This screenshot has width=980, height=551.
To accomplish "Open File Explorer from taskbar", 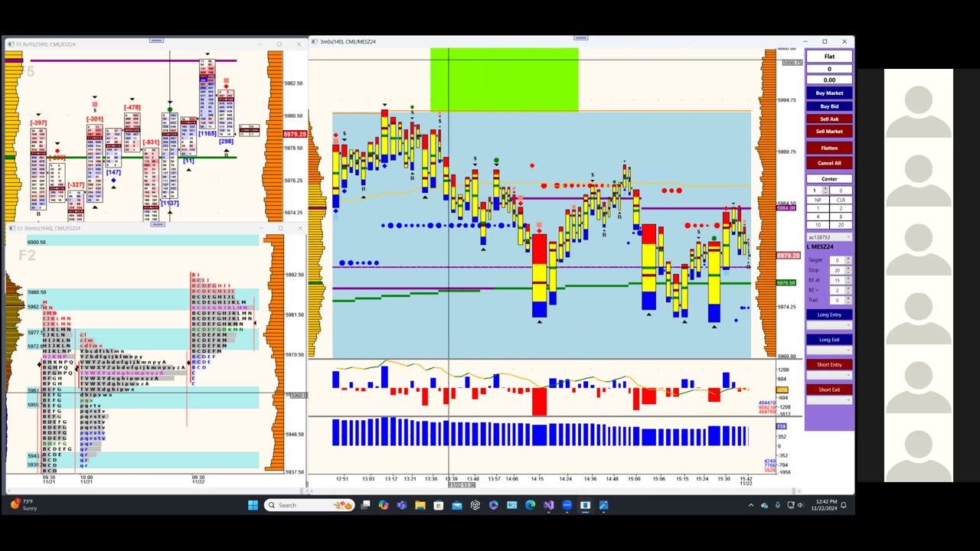I will (x=420, y=505).
